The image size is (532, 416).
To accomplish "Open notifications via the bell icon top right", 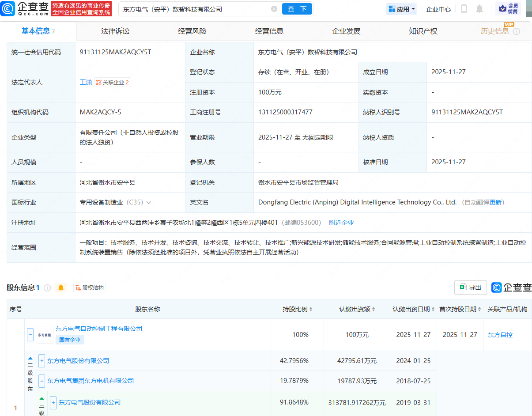I will point(479,9).
